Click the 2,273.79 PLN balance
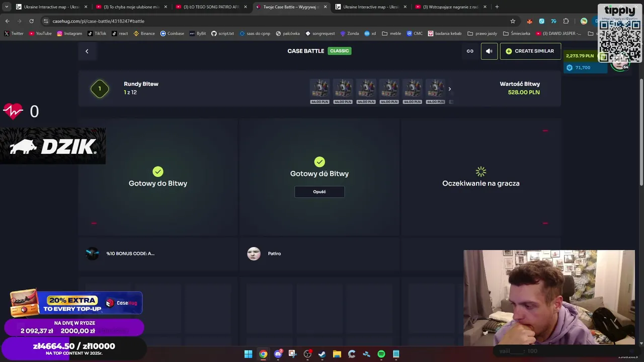The image size is (644, 362). point(580,56)
